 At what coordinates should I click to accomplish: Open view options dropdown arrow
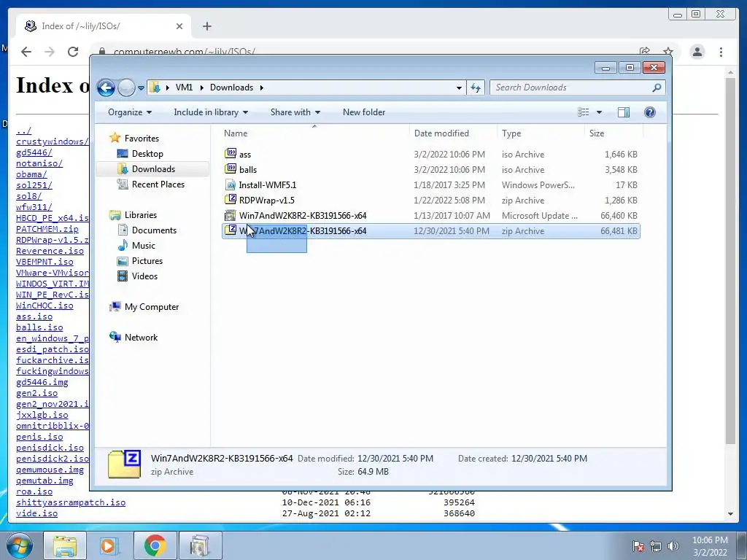tap(600, 112)
